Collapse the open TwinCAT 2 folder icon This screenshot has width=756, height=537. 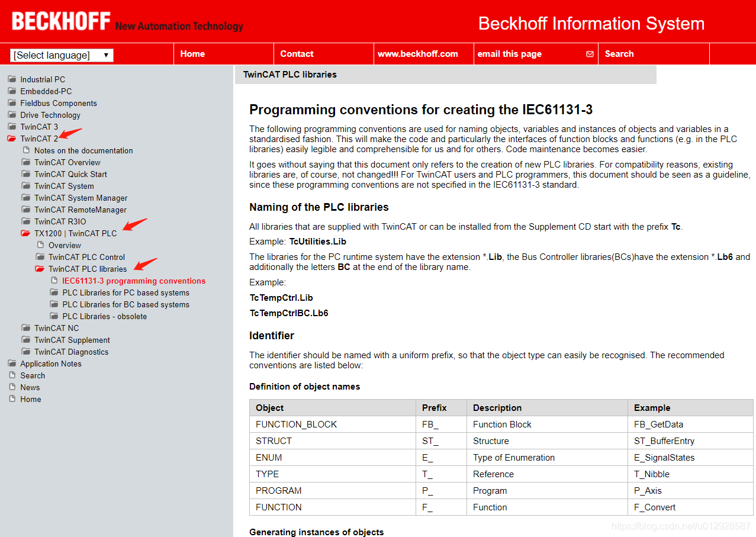(x=12, y=139)
